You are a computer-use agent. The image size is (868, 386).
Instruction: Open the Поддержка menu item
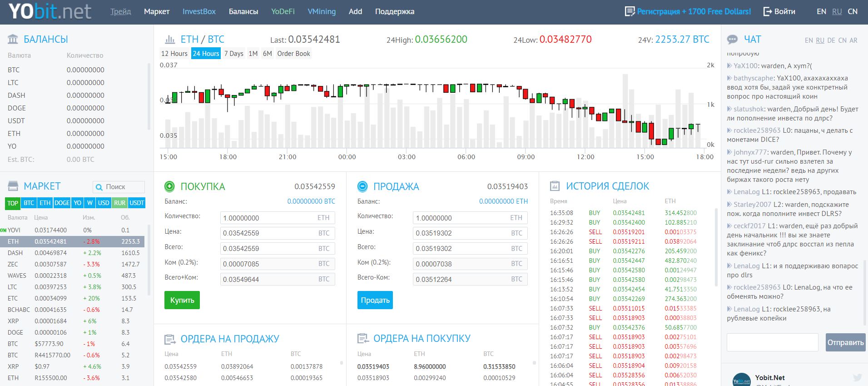coord(395,11)
